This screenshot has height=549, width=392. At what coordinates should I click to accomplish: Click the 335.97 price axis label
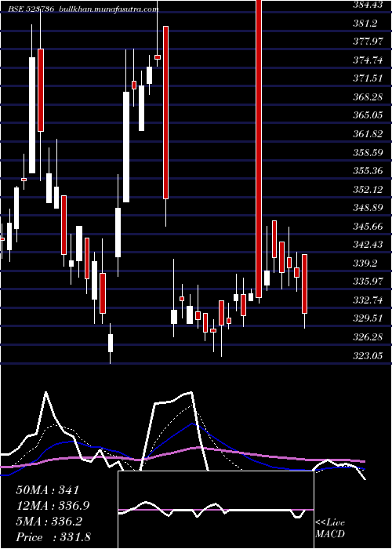(x=368, y=282)
